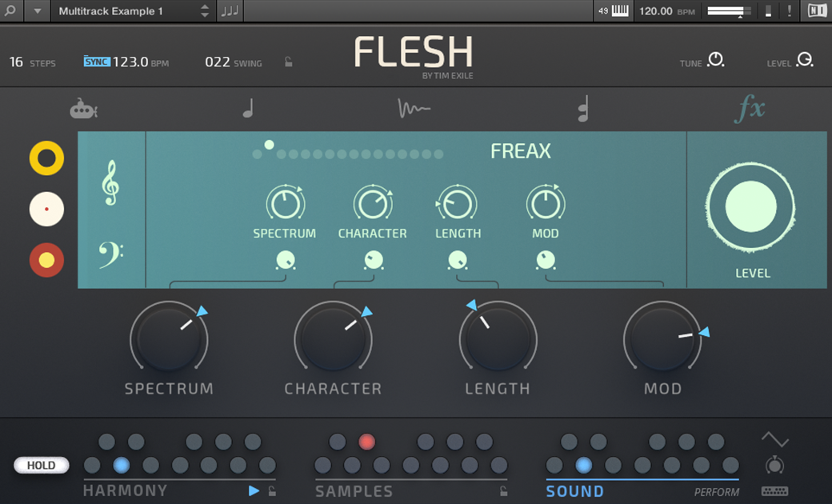Select the red circle with yellow center
Image resolution: width=832 pixels, height=504 pixels.
[x=46, y=260]
